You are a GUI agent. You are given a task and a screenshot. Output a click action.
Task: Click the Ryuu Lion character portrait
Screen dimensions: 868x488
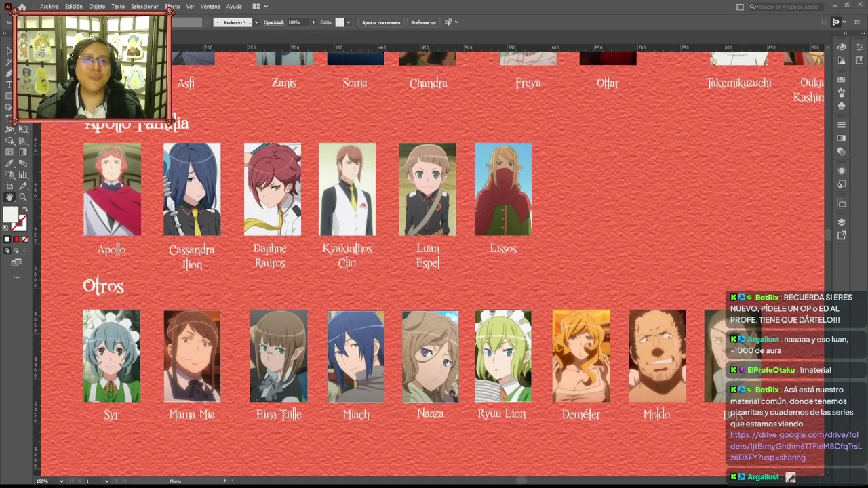tap(503, 356)
